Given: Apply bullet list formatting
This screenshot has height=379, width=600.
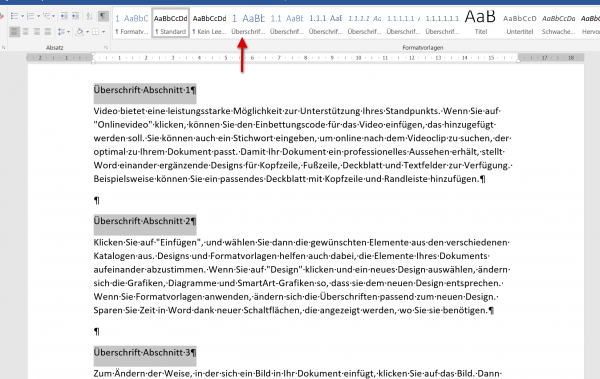Looking at the screenshot, I should 14,16.
